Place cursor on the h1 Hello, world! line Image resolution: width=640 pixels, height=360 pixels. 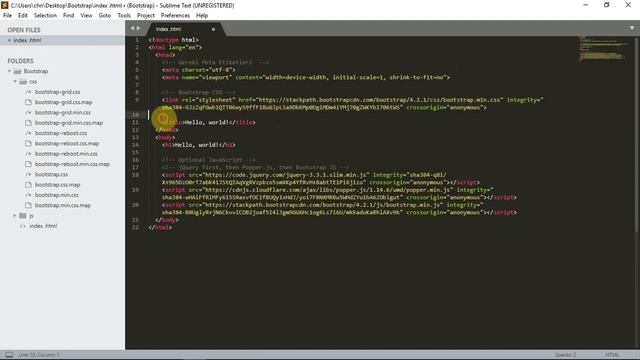pos(198,145)
